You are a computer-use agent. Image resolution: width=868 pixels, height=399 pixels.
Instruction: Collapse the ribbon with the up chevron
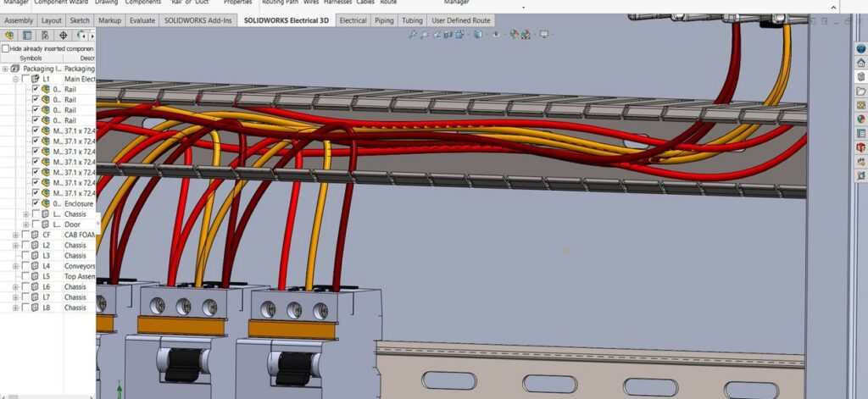point(834,8)
